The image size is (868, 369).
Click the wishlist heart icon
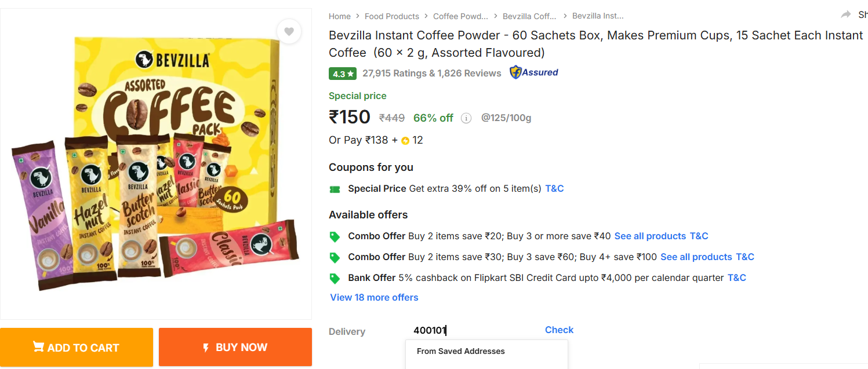[289, 31]
